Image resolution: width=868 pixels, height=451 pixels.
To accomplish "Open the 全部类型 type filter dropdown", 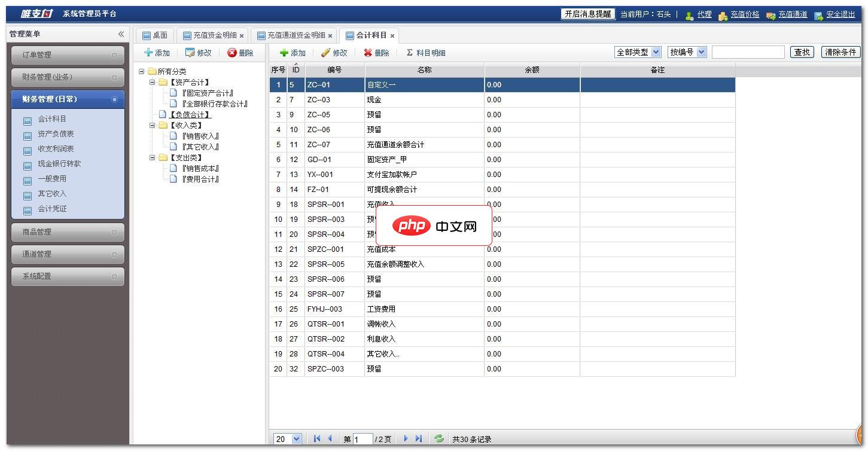I will coord(637,51).
